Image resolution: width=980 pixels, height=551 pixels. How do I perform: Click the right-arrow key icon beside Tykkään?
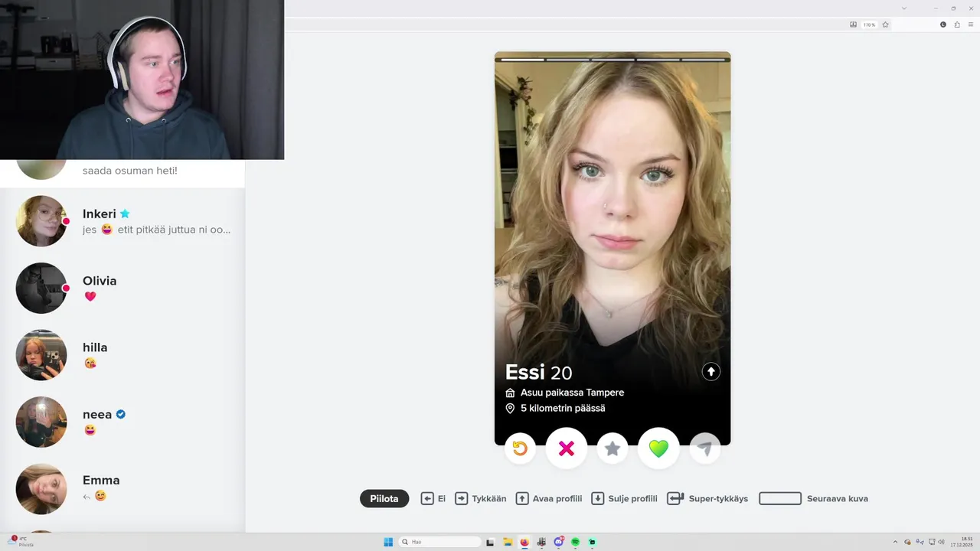(461, 498)
